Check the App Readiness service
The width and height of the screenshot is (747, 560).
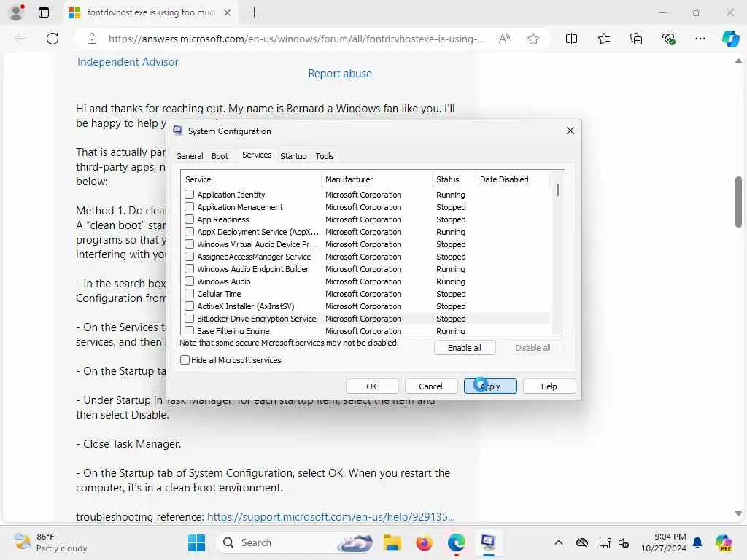189,219
